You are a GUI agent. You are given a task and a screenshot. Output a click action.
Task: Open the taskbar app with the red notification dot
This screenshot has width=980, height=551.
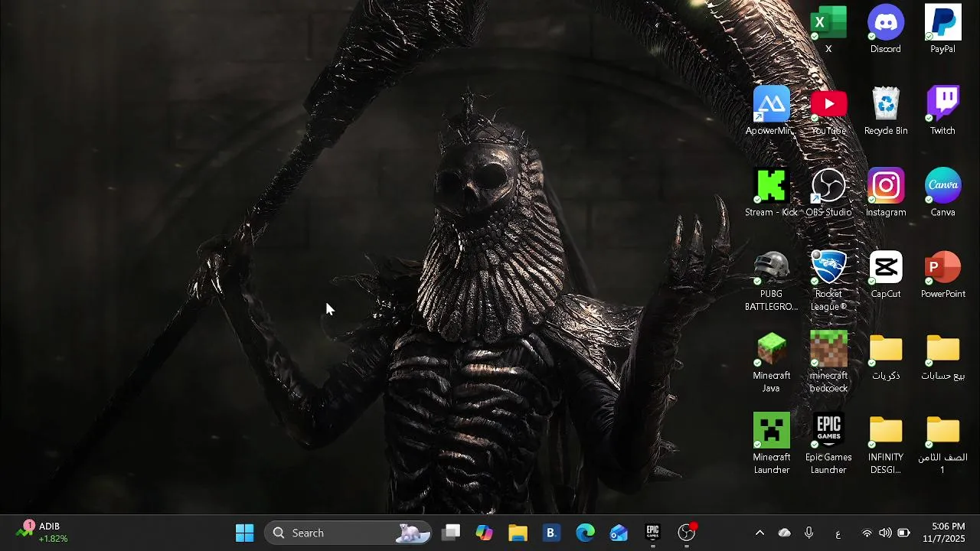pos(687,533)
